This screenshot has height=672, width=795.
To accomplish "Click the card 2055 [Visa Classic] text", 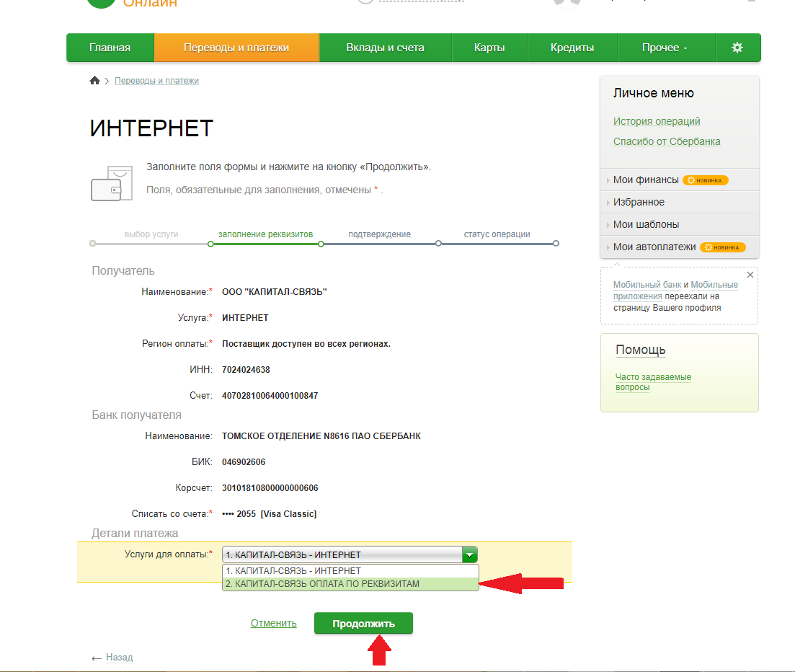I will [x=270, y=514].
